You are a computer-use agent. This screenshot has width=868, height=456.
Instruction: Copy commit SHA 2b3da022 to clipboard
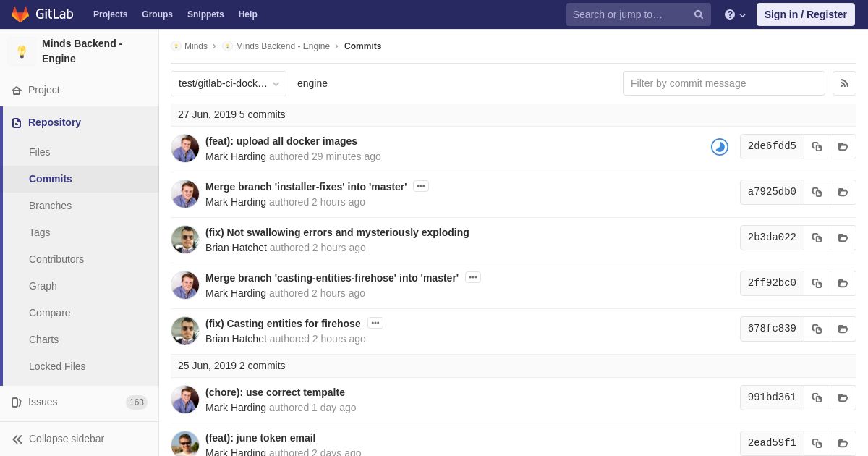tap(817, 237)
